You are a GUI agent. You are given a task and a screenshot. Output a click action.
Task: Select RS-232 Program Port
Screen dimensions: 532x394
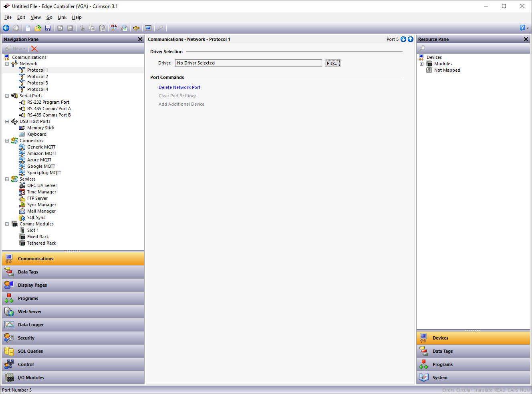tap(48, 102)
